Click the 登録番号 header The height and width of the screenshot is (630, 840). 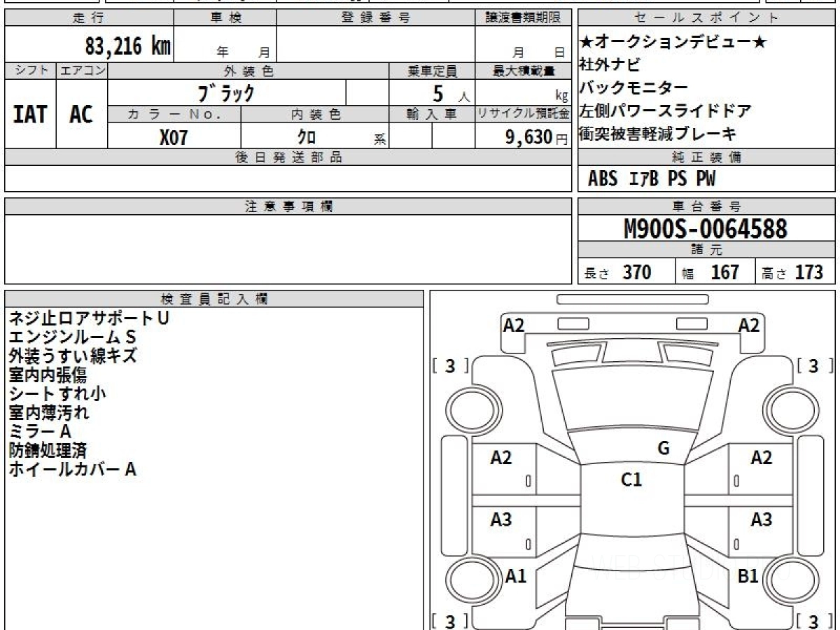376,18
